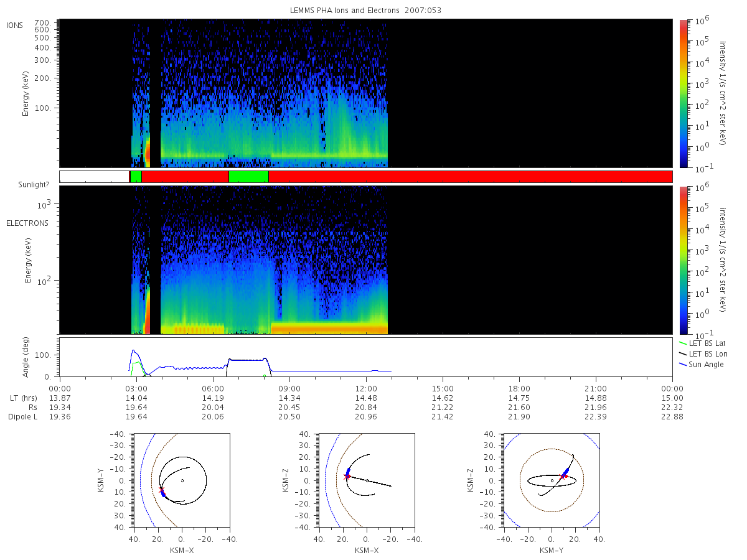Click the 09:00 time tick label

pos(289,388)
